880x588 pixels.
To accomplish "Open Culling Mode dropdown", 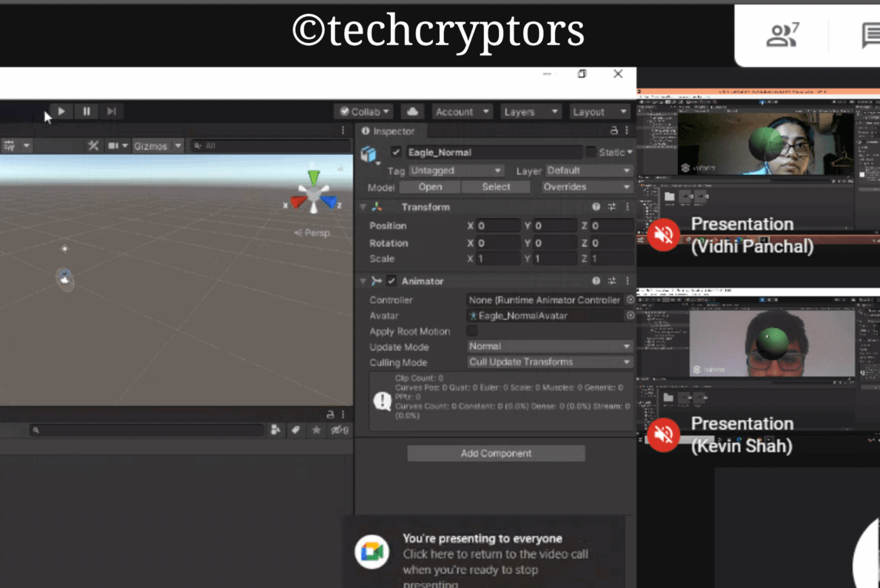I will coord(550,362).
